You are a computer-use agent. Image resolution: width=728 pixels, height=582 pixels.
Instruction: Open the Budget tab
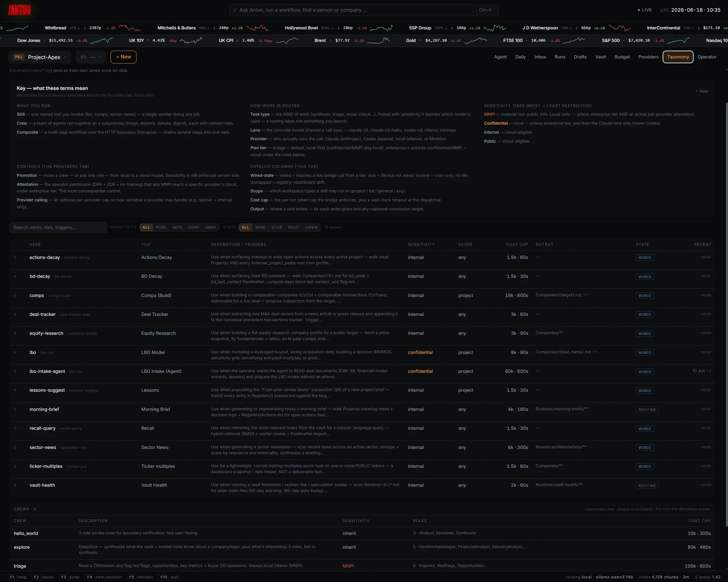coord(622,57)
